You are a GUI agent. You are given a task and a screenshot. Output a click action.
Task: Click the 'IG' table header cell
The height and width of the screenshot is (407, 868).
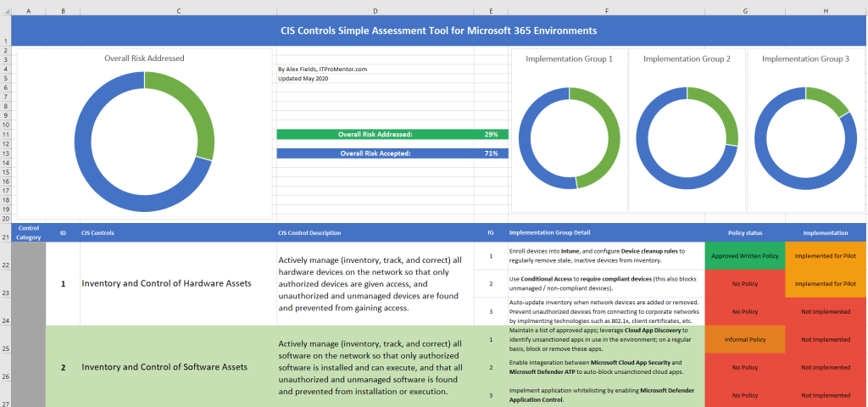tap(491, 232)
